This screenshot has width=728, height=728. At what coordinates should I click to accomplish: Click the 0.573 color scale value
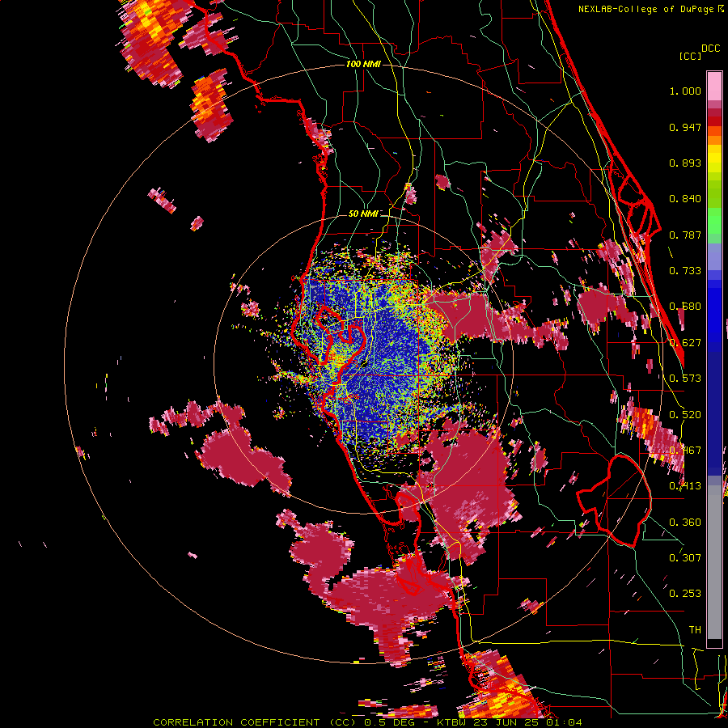tap(685, 379)
